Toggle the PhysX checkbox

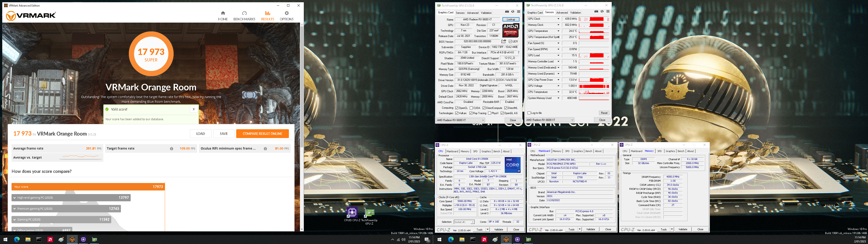pos(489,113)
